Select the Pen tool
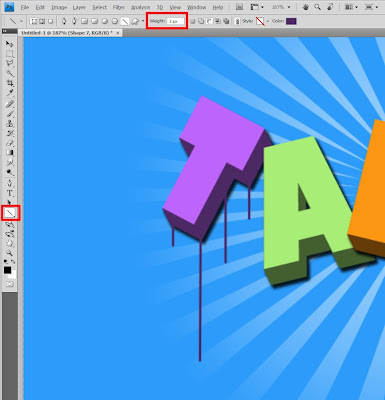 (x=10, y=183)
